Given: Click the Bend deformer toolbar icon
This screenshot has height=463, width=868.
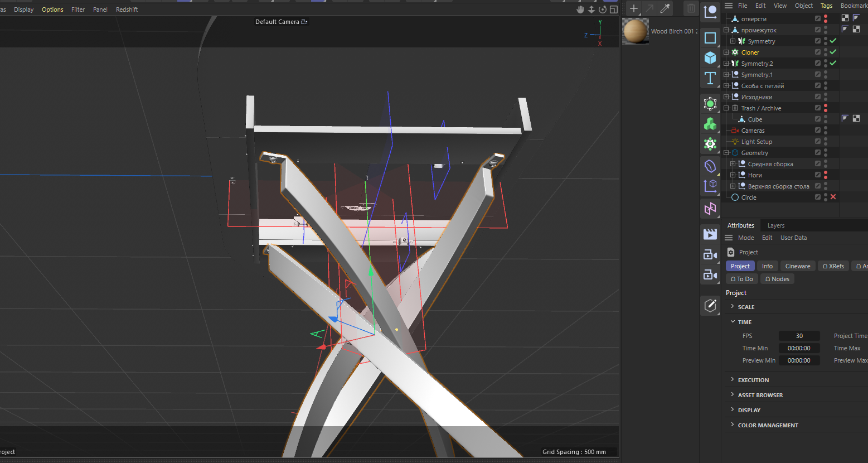Looking at the screenshot, I should (710, 166).
